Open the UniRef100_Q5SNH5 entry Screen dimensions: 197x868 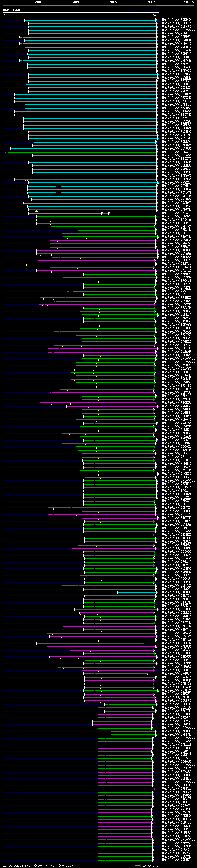coord(176,78)
